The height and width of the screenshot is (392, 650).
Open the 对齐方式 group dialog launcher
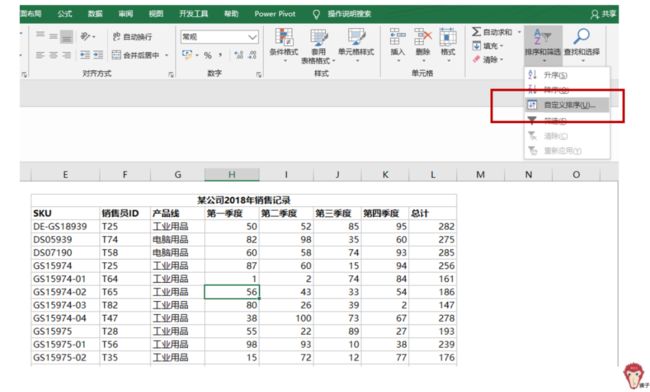coord(171,75)
